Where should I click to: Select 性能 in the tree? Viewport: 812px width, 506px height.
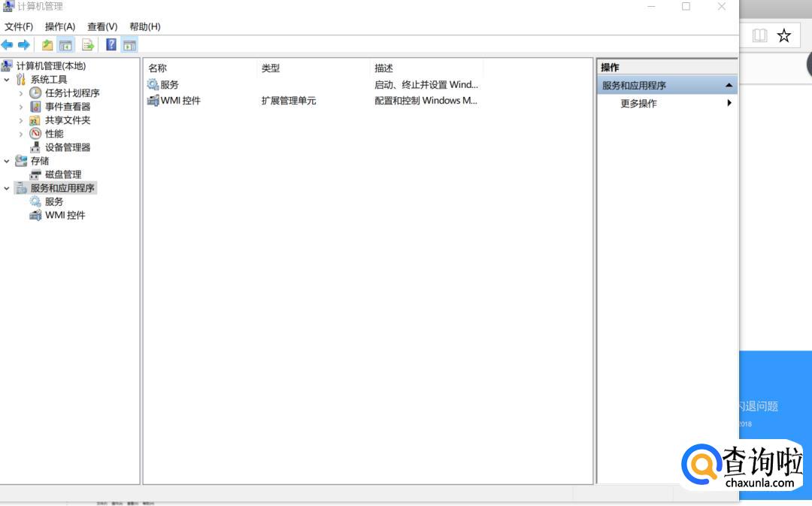[x=54, y=134]
